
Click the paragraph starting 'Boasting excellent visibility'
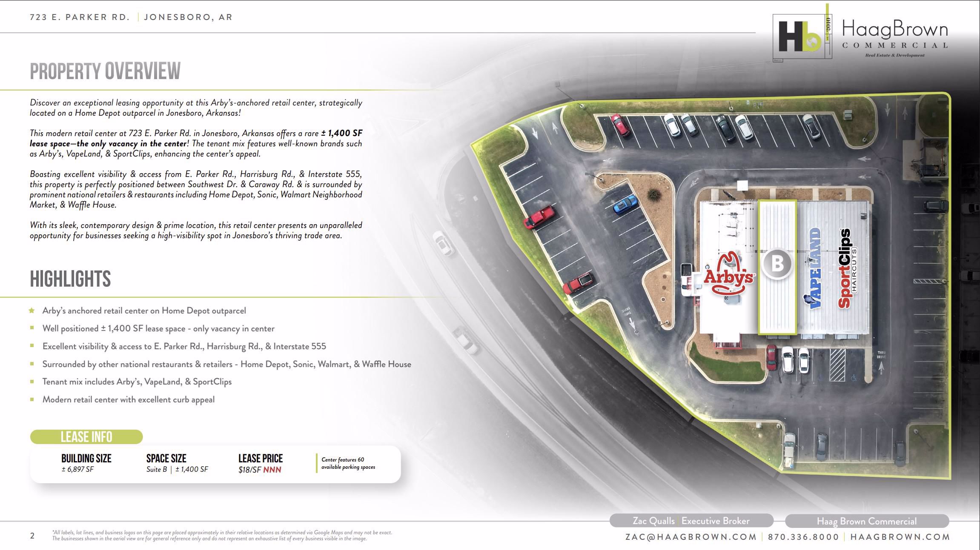click(x=196, y=189)
